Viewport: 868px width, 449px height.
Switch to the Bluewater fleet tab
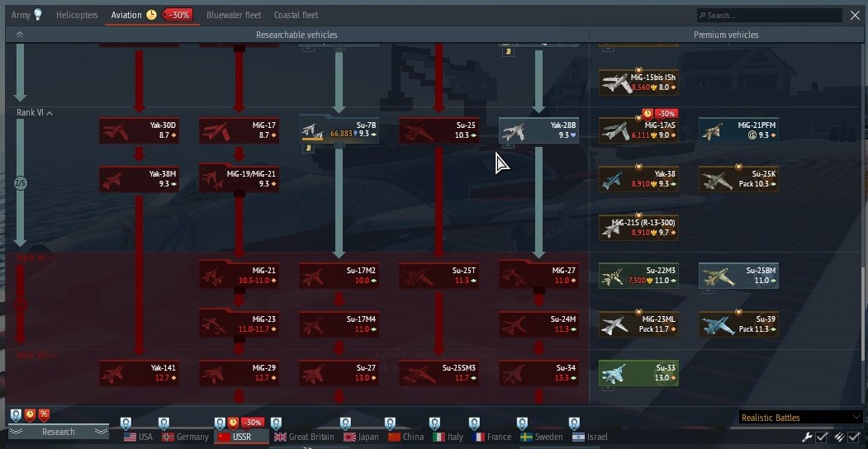pyautogui.click(x=234, y=15)
